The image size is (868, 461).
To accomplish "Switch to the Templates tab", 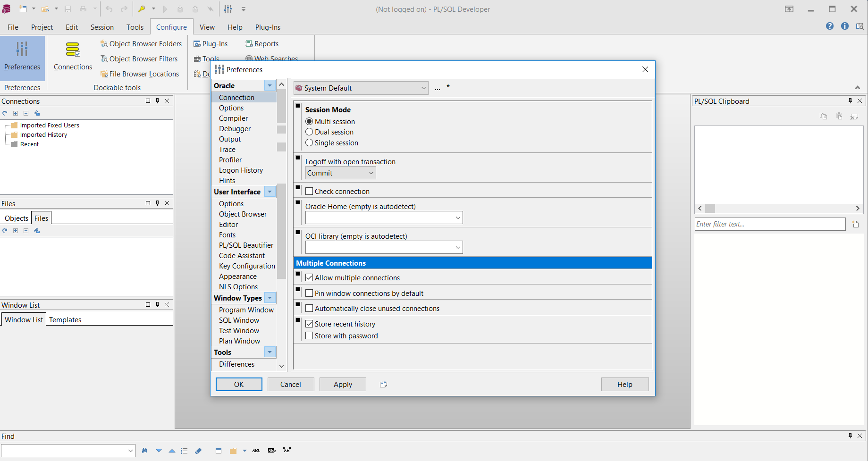I will (65, 320).
